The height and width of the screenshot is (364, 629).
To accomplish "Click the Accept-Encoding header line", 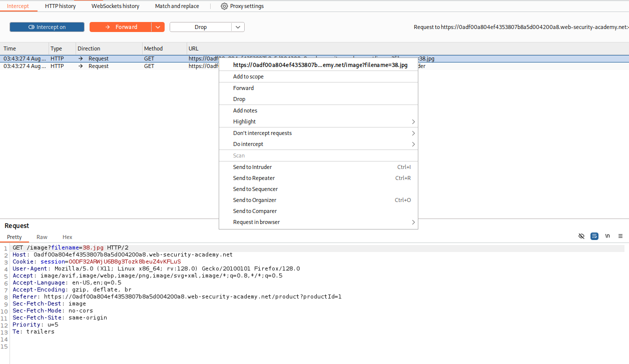I will [72, 289].
